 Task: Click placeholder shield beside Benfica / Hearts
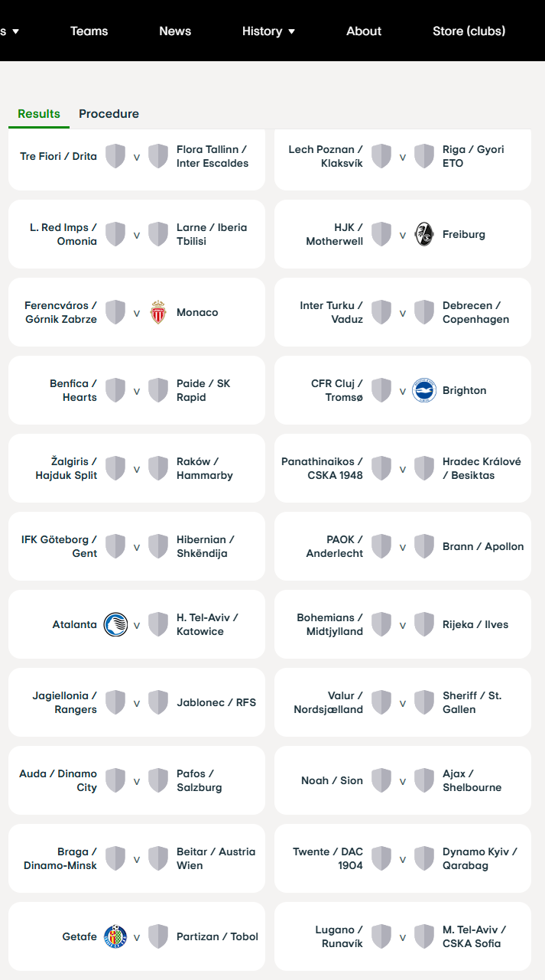tap(115, 390)
